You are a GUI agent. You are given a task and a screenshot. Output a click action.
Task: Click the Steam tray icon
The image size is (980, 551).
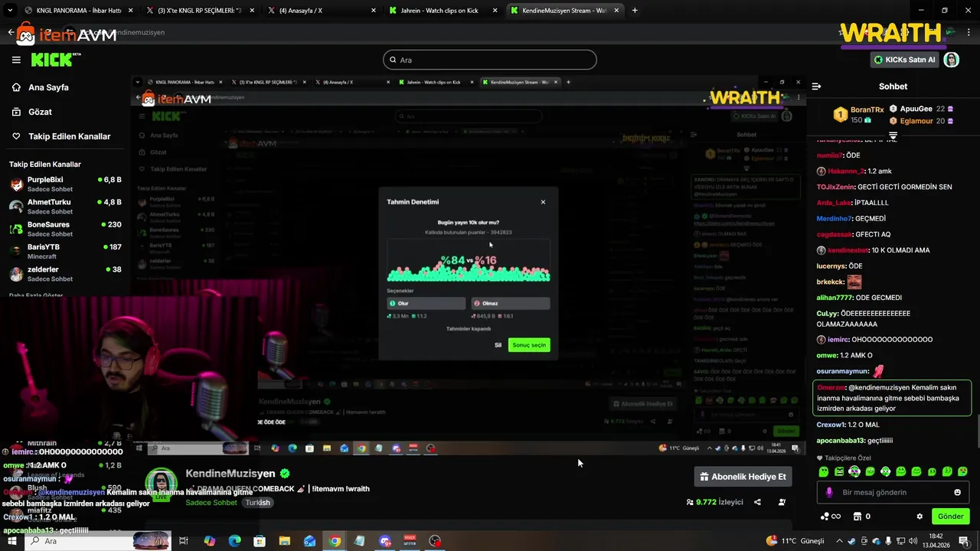[x=851, y=541]
